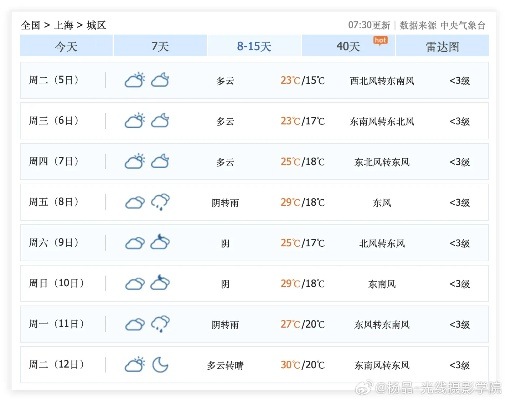The width and height of the screenshot is (506, 400).
Task: Click overcast cloud icon for 周一 (11日)
Action: (x=135, y=324)
